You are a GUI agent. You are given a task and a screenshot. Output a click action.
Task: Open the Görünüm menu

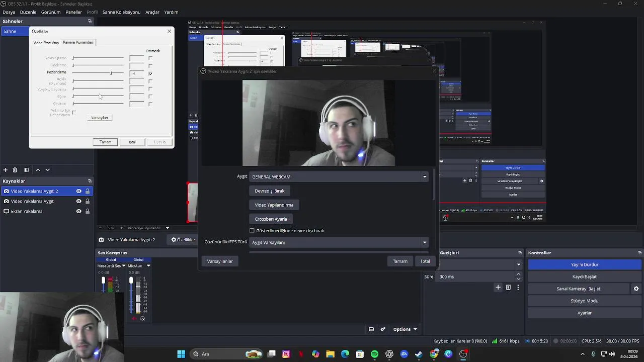(51, 12)
